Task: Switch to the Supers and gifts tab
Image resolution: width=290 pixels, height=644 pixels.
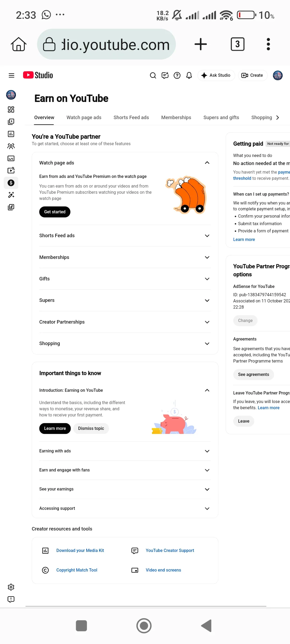Action: click(221, 118)
